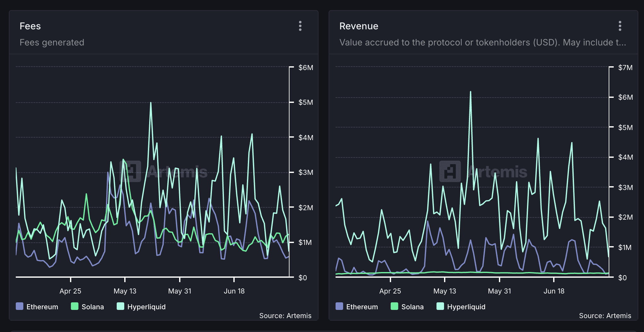Expand the three-dot menu on Revenue card
This screenshot has height=332, width=644.
tap(620, 26)
